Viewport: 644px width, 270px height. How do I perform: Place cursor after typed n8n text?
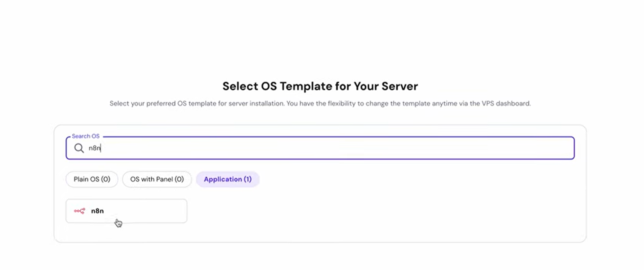tap(101, 148)
